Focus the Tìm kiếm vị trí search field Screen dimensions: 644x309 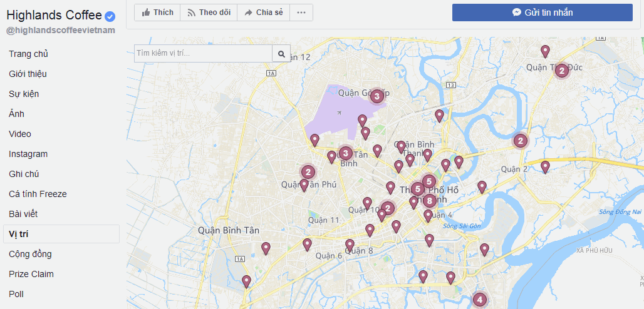click(204, 54)
